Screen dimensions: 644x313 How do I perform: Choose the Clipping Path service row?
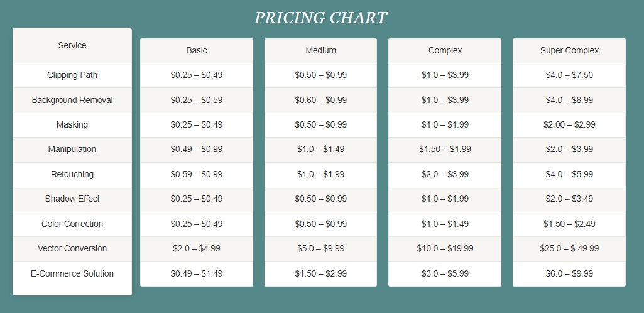pos(72,75)
